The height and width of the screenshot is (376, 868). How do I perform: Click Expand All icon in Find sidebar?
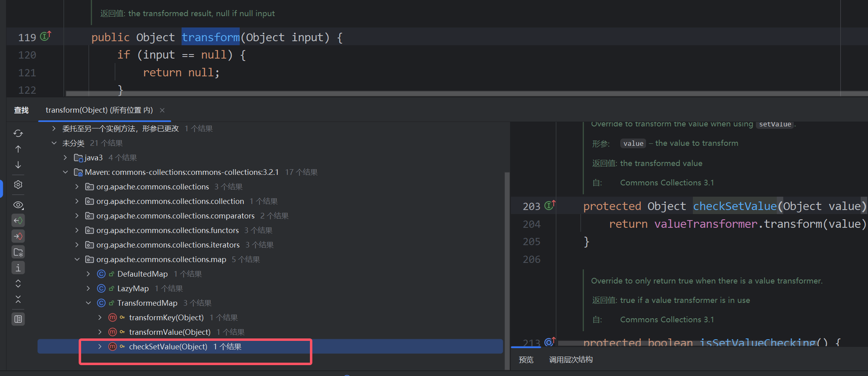(18, 284)
